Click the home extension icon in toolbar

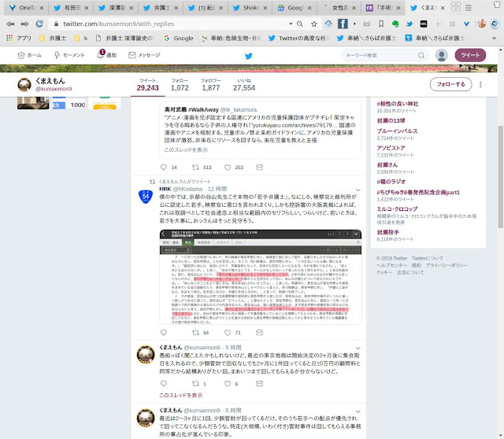[328, 24]
